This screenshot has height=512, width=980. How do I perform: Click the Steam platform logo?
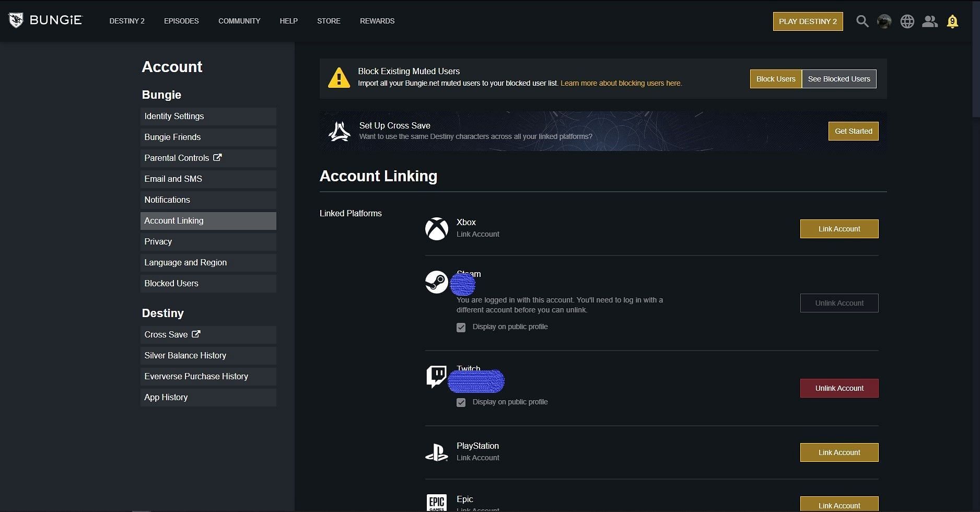(437, 282)
